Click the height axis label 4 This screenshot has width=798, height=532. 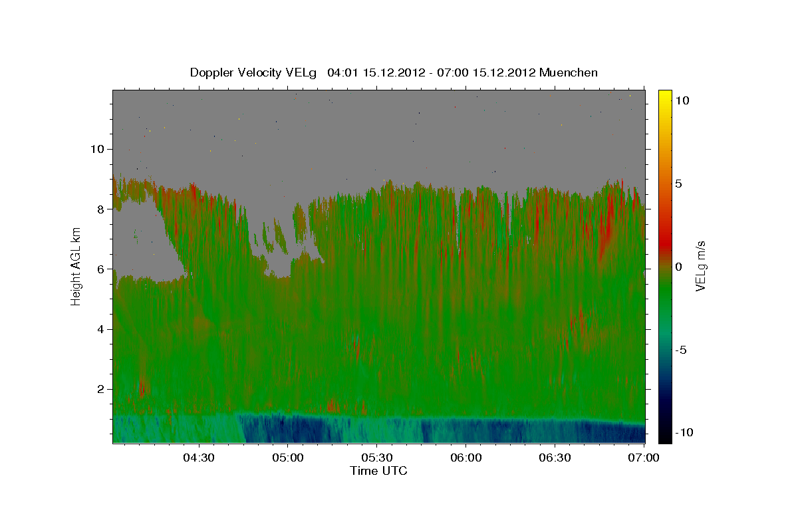pos(102,329)
